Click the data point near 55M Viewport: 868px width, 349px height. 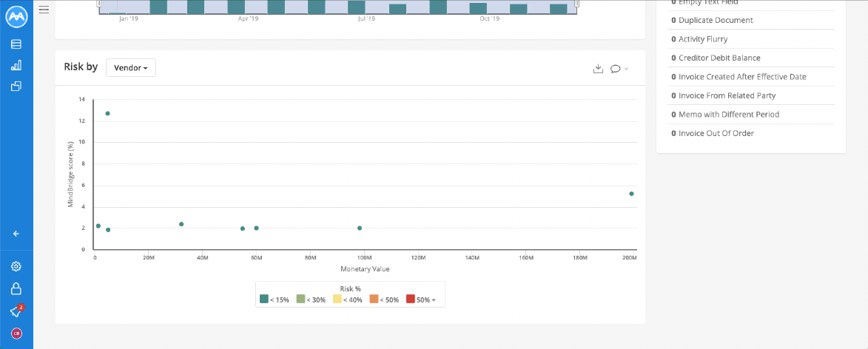[x=243, y=228]
